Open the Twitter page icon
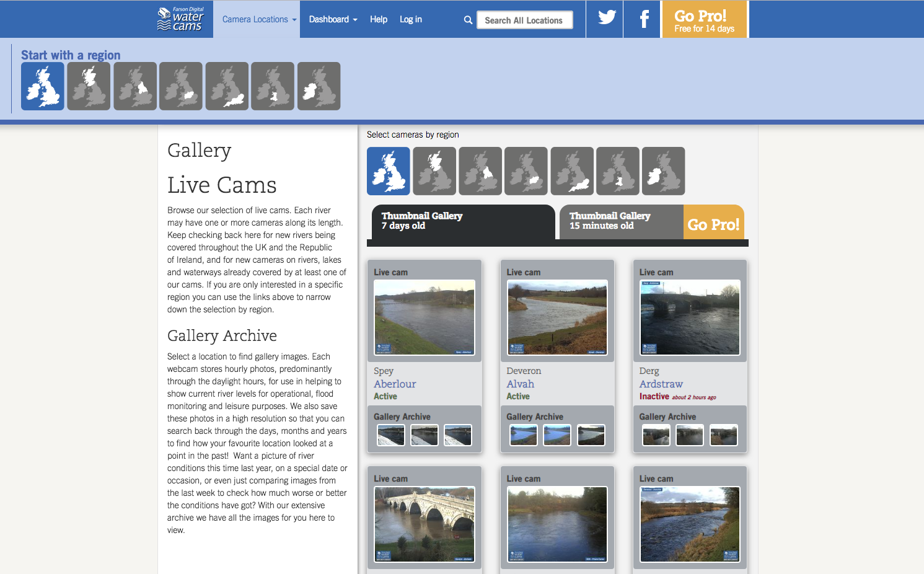924x574 pixels. click(605, 19)
